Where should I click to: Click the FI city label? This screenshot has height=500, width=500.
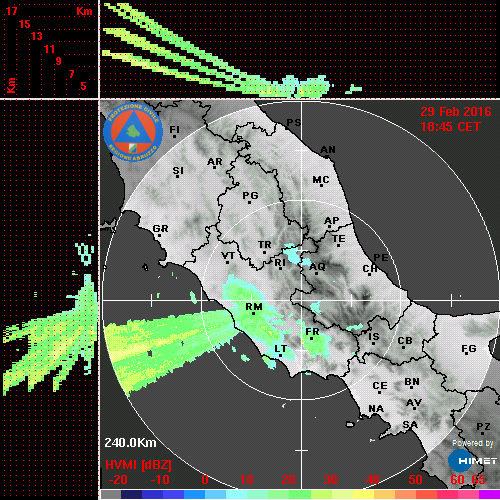(x=175, y=129)
